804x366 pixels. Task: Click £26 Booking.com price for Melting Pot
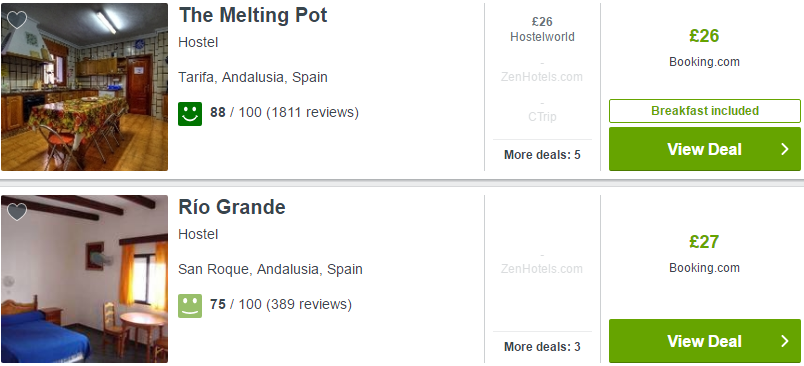tap(704, 47)
